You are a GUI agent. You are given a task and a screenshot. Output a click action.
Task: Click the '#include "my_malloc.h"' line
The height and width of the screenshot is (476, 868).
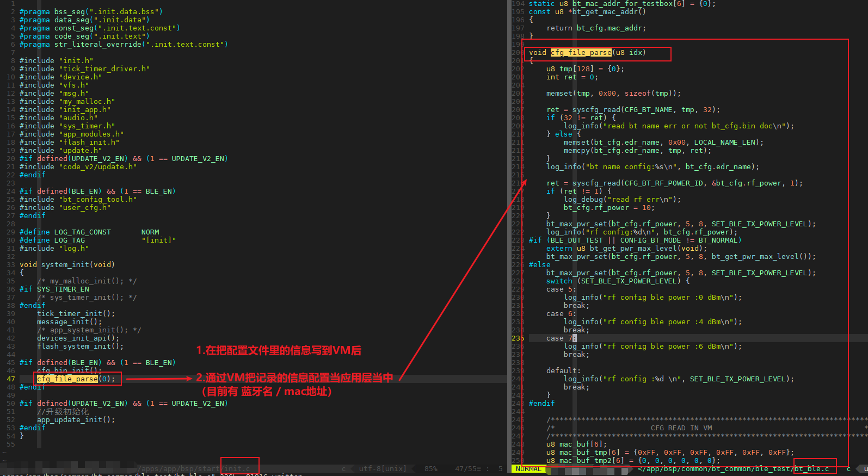[67, 101]
